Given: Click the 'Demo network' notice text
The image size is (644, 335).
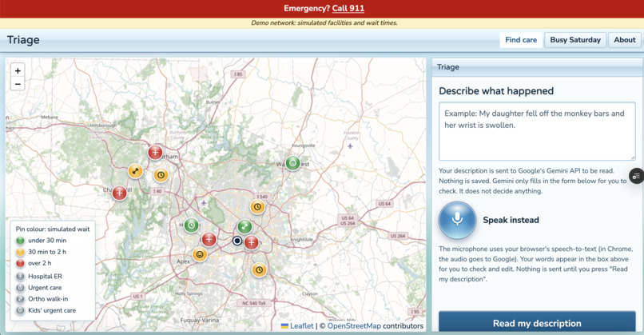Looking at the screenshot, I should coord(324,23).
